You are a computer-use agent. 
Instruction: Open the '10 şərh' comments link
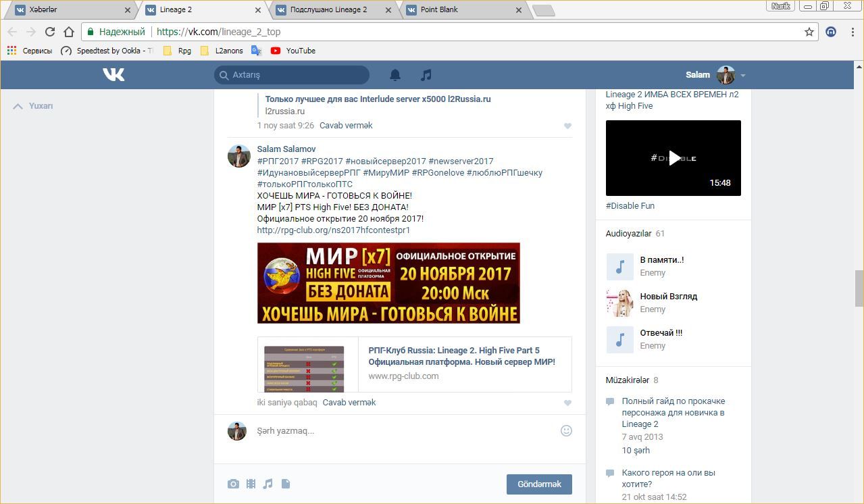(636, 451)
